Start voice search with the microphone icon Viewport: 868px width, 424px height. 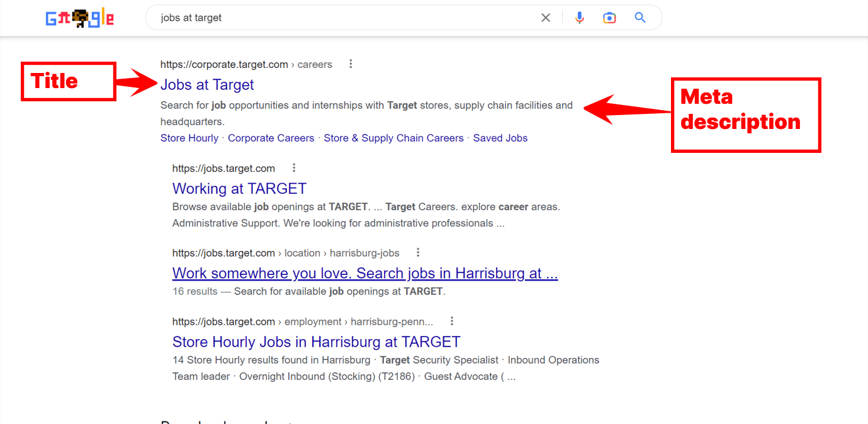(579, 18)
